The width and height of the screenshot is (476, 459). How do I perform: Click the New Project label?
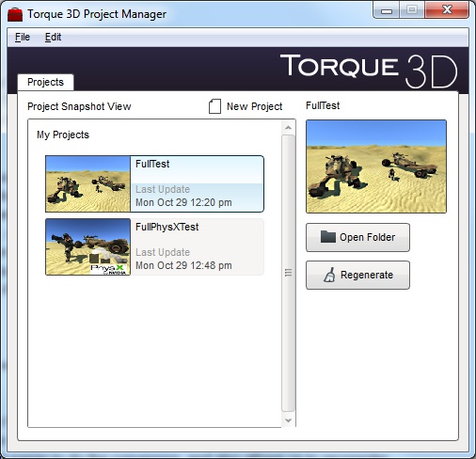tap(254, 106)
